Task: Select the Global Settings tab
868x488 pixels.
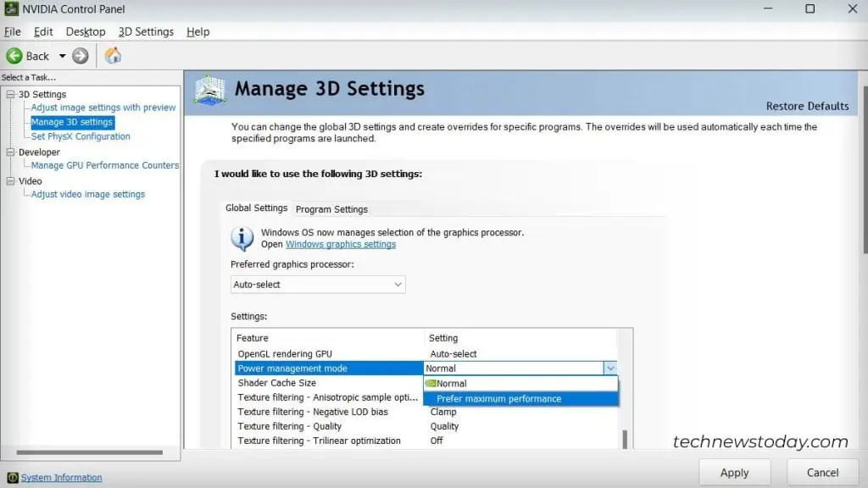Action: pyautogui.click(x=256, y=208)
